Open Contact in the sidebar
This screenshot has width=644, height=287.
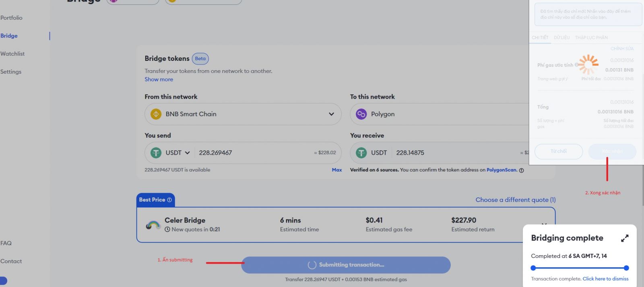pos(11,261)
